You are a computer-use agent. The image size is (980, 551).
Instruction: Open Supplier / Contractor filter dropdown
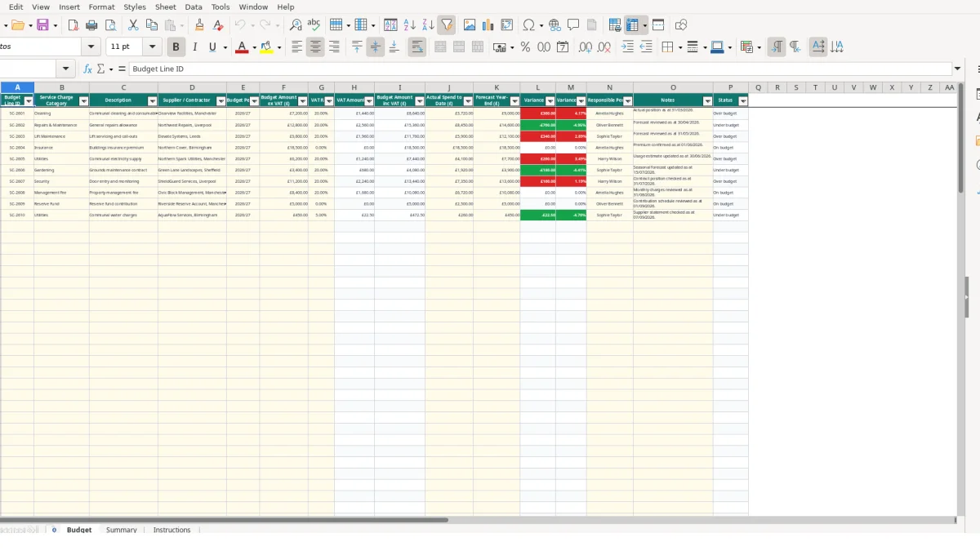point(220,101)
